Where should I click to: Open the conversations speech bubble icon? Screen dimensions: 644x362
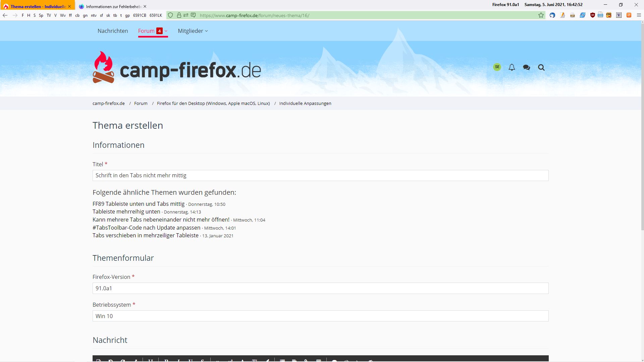526,67
